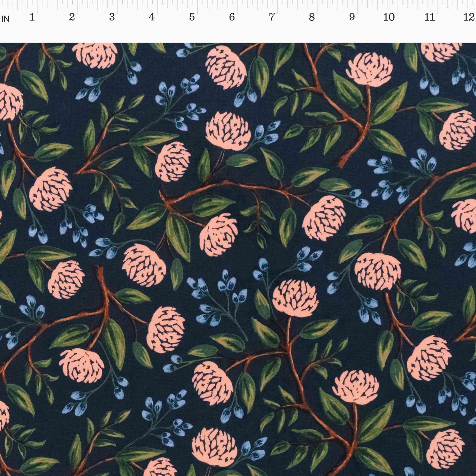Viewport: 476px width, 476px height.
Task: Click the cropped peony at the bottom edge center-left
Action: pyautogui.click(x=160, y=468)
